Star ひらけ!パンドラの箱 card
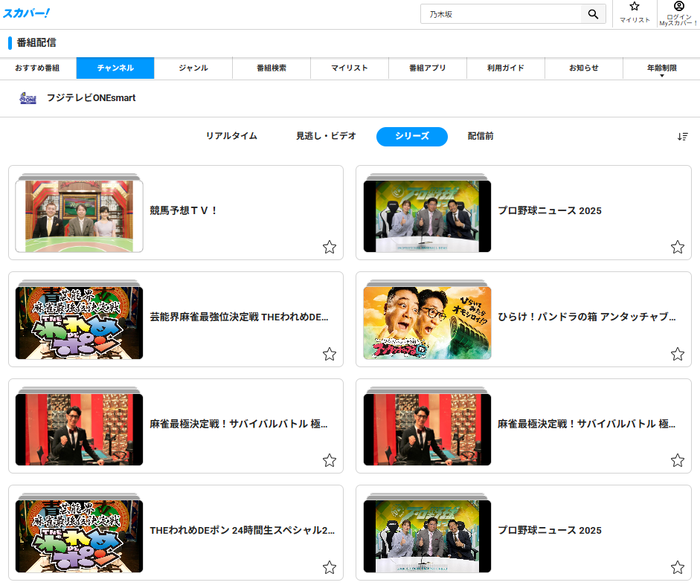The height and width of the screenshot is (588, 700). [x=677, y=354]
